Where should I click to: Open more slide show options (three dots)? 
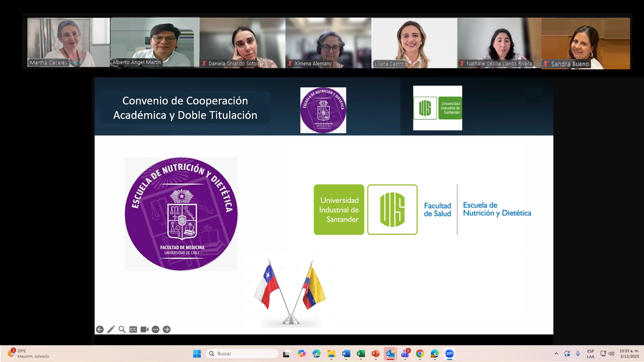[155, 329]
